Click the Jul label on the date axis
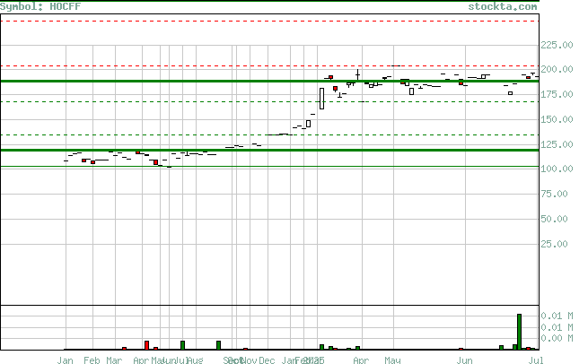588x364 pixels. point(536,360)
